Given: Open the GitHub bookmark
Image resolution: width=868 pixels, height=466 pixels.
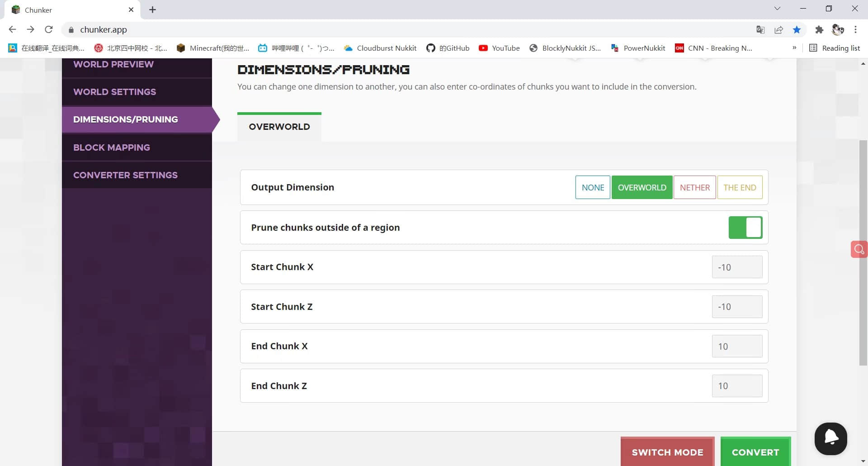Looking at the screenshot, I should (x=448, y=48).
